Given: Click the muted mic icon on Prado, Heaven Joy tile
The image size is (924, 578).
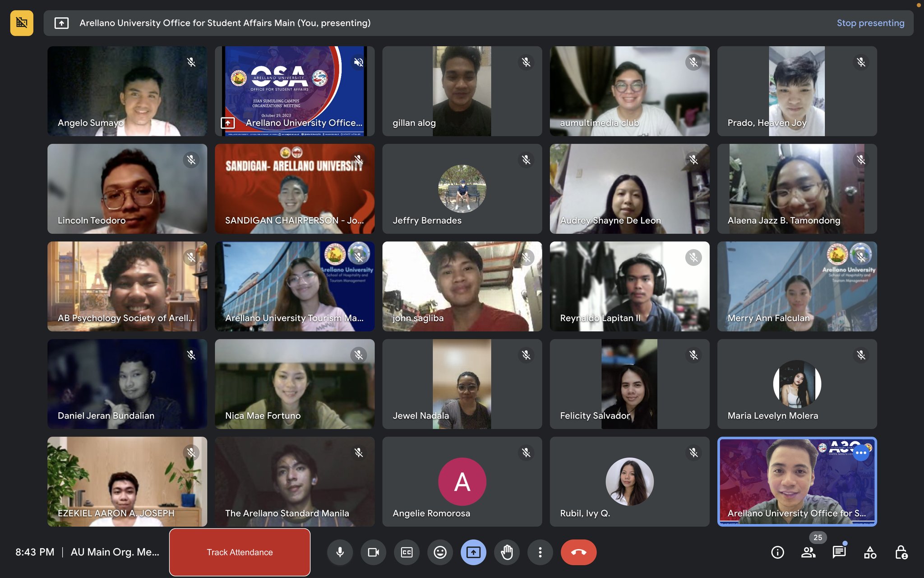Looking at the screenshot, I should [x=861, y=62].
